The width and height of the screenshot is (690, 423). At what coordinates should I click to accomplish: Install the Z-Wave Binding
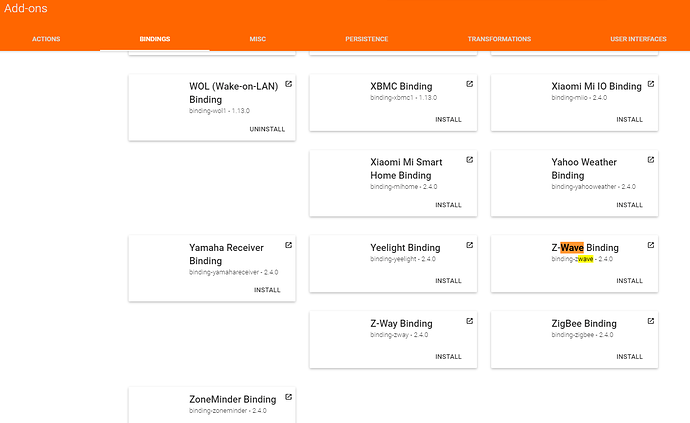click(x=629, y=280)
